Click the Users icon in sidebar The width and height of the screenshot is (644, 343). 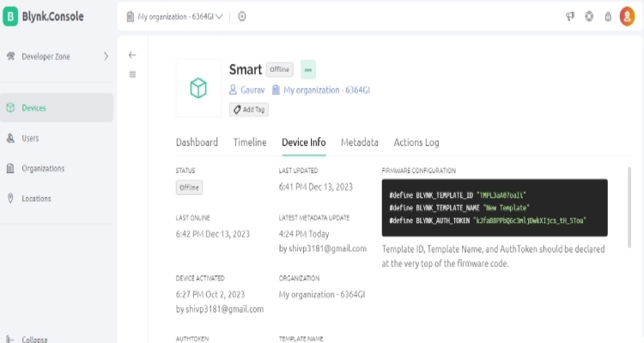point(10,138)
